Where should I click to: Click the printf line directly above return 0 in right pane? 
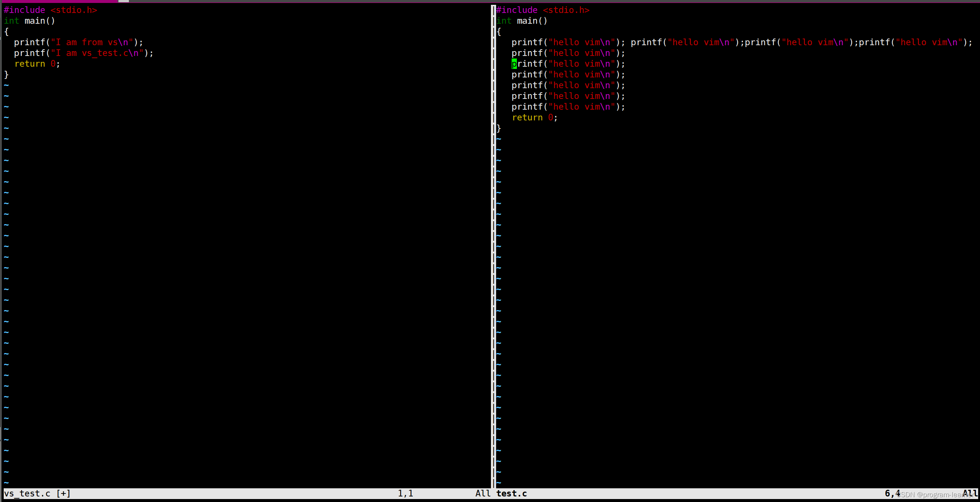(568, 107)
